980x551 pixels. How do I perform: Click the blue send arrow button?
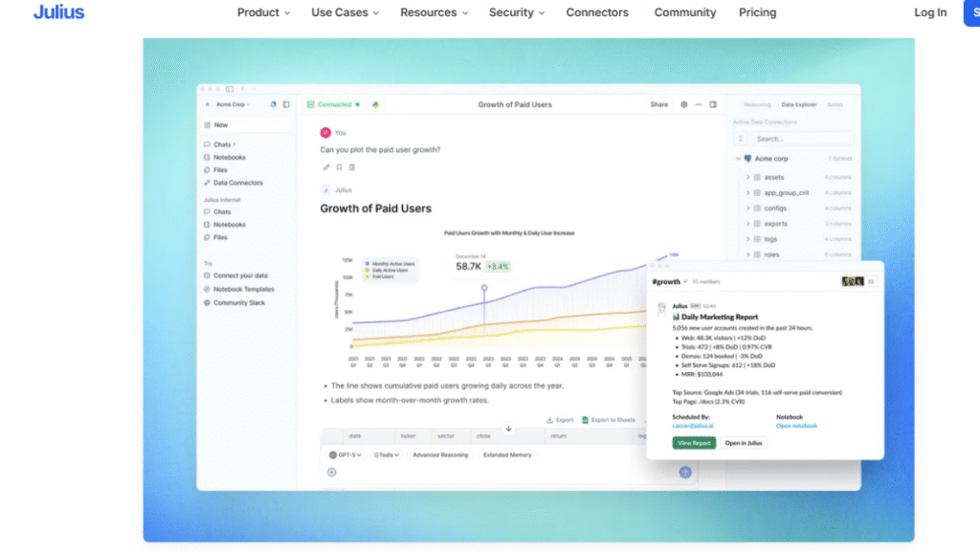pos(685,472)
